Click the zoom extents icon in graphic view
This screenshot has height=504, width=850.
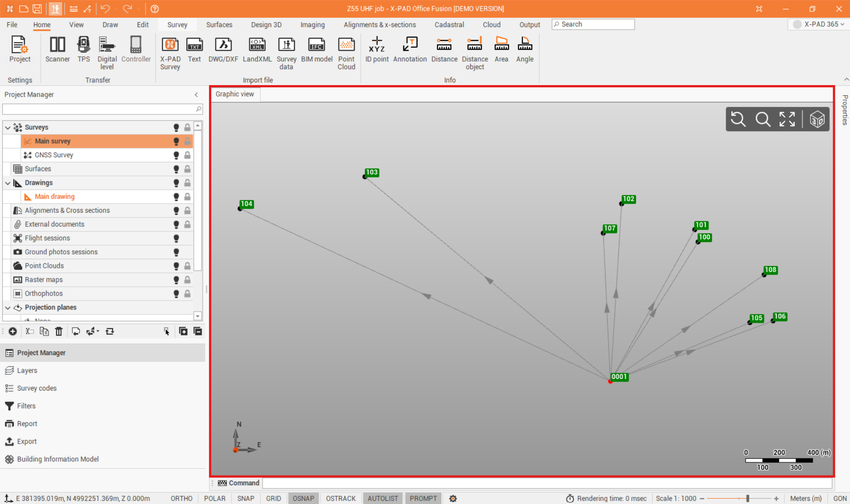coord(787,119)
